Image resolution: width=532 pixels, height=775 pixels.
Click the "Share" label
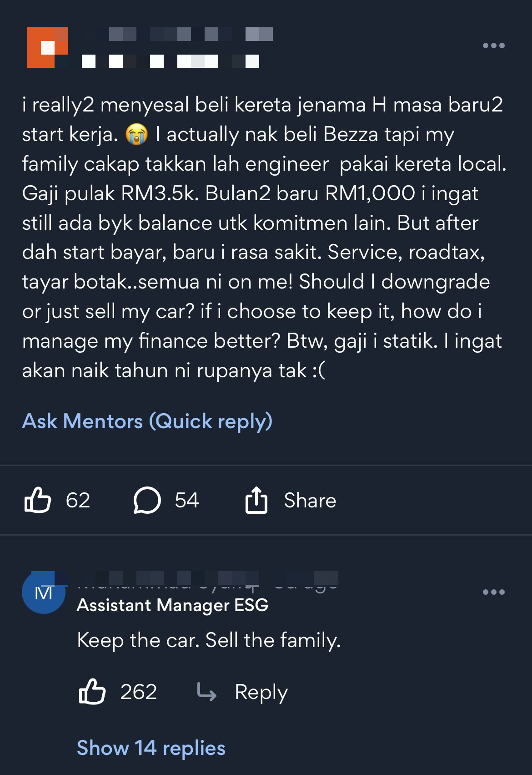310,500
